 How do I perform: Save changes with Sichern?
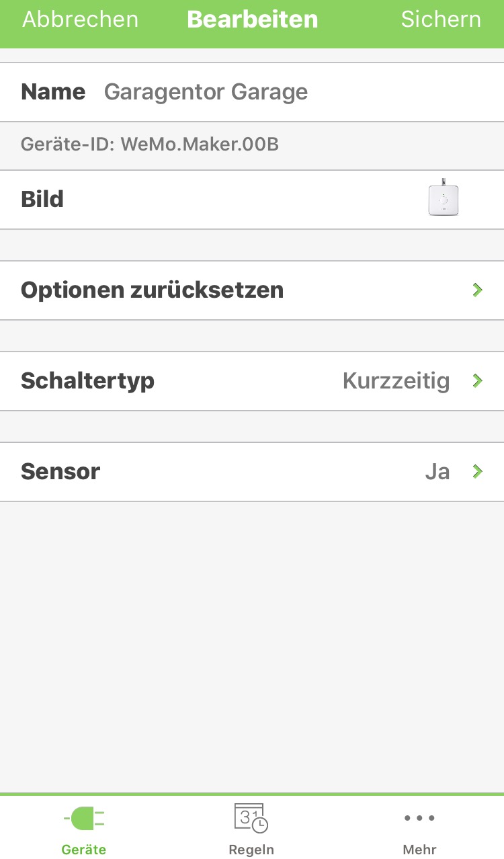pyautogui.click(x=441, y=19)
